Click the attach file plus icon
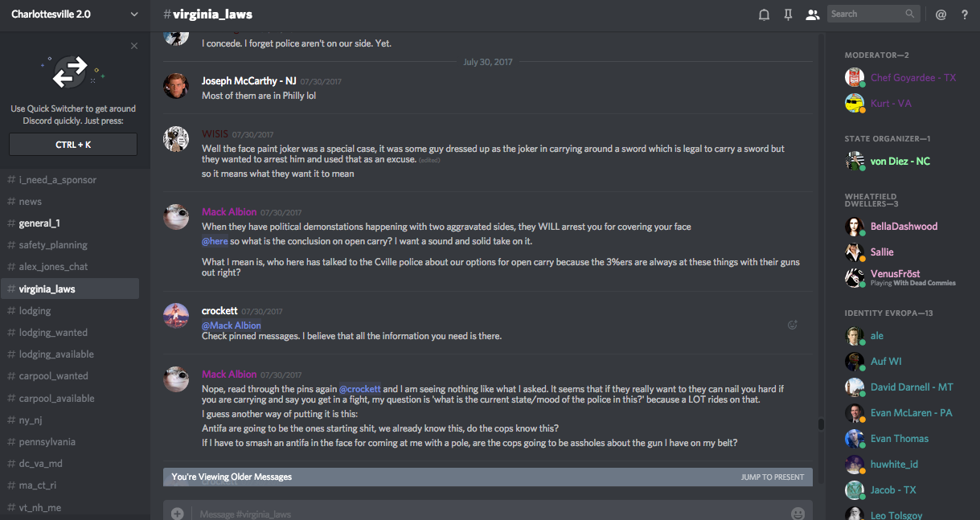 pos(177,514)
